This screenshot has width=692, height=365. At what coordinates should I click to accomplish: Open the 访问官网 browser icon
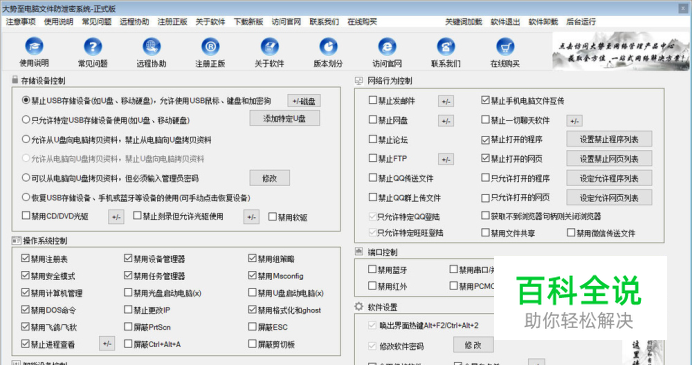tap(387, 46)
